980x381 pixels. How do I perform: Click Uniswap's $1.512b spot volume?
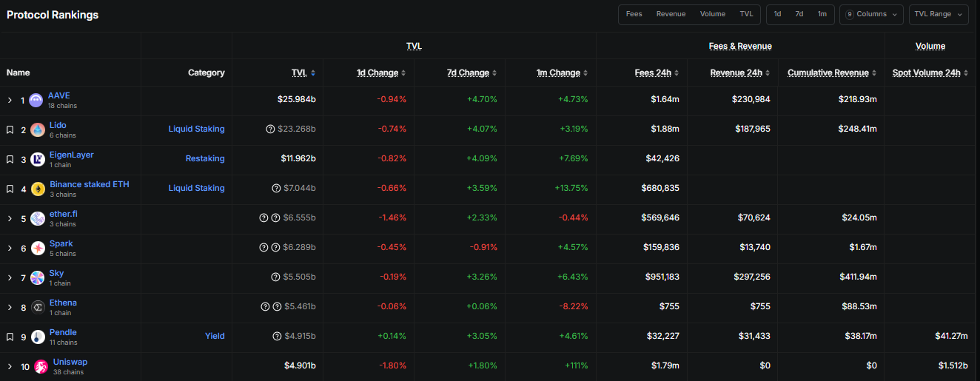(953, 365)
